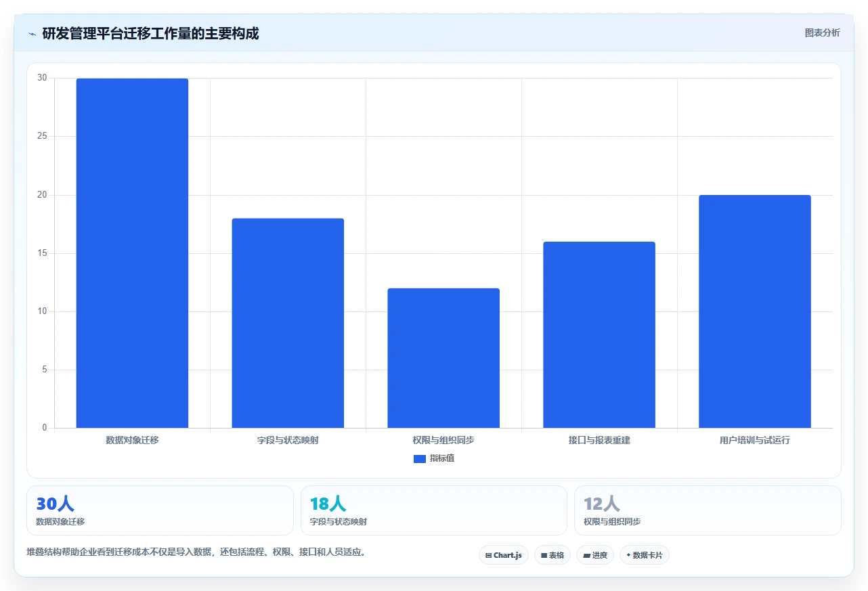This screenshot has height=591, width=868.
Task: Open the 30人 数据对象迁移 data card
Action: 160,510
